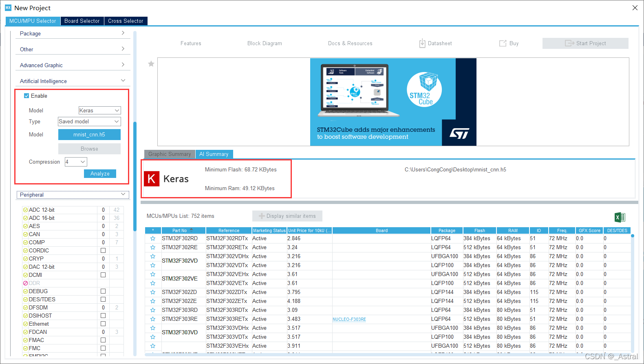
Task: Open the Compression dropdown
Action: [x=76, y=162]
